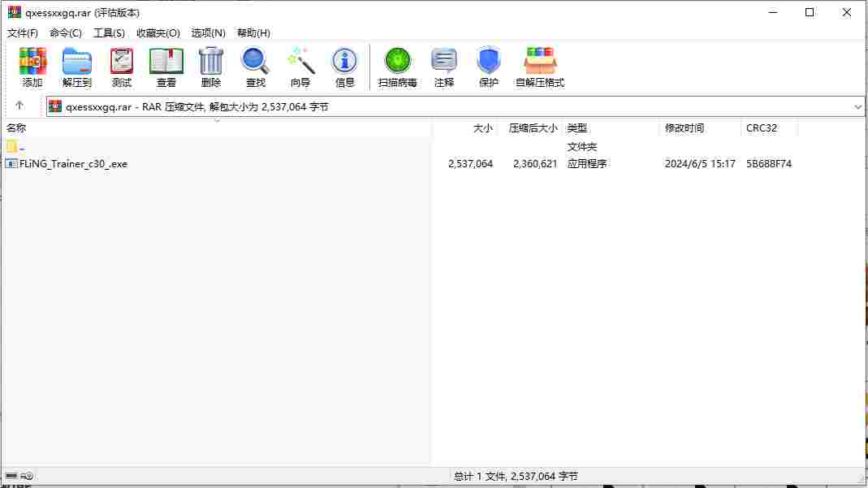Click the 添加 (Add) toolbar icon
The image size is (868, 488).
point(32,67)
